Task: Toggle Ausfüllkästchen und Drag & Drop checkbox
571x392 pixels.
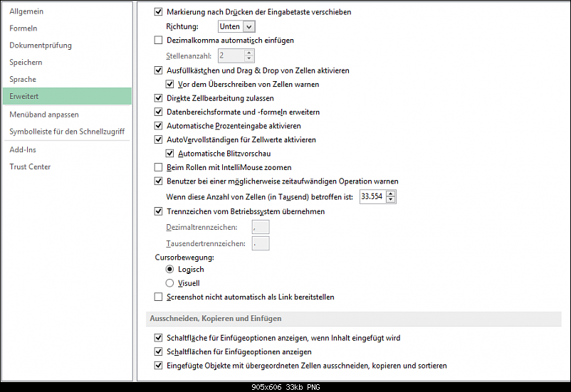Action: coord(158,70)
